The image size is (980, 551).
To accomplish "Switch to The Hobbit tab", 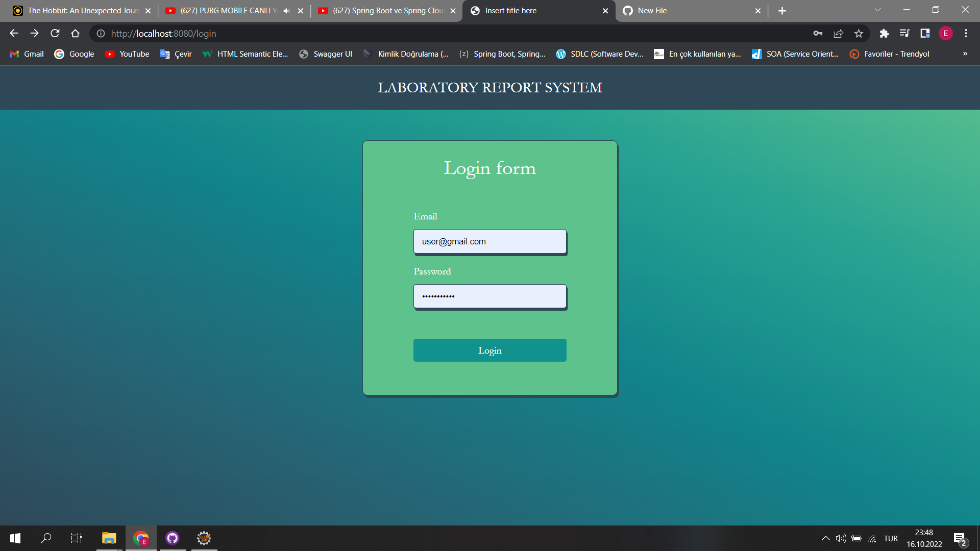I will tap(82, 11).
